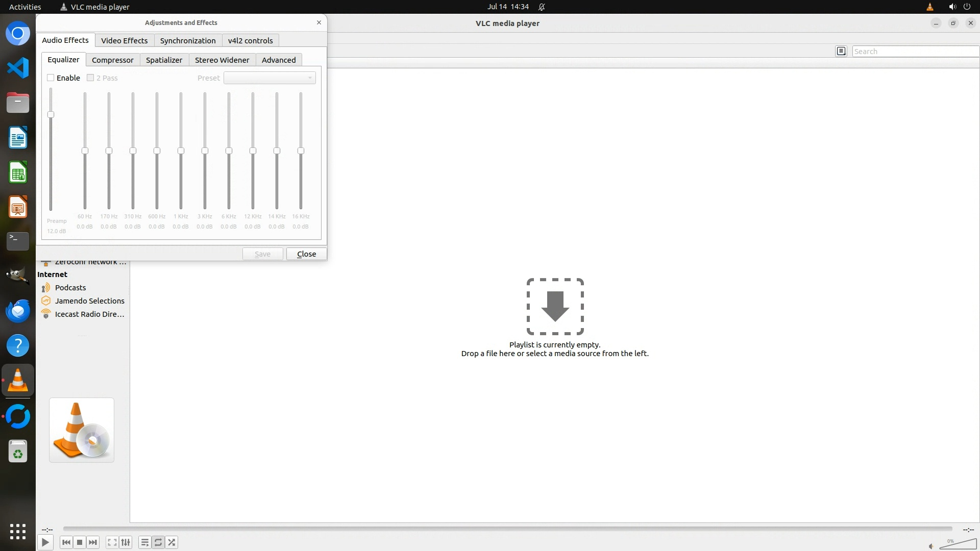980x551 pixels.
Task: Toggle loop repeat mode
Action: point(158,542)
